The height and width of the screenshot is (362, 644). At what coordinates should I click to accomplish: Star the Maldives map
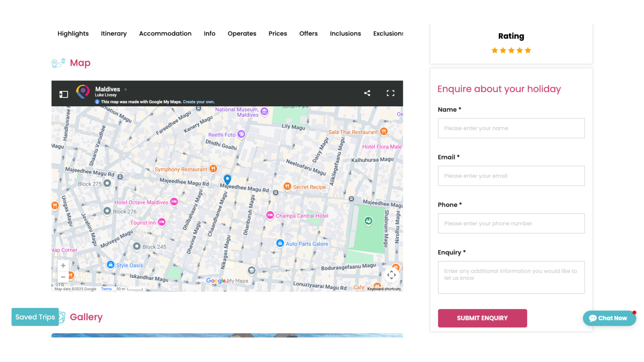pos(126,89)
